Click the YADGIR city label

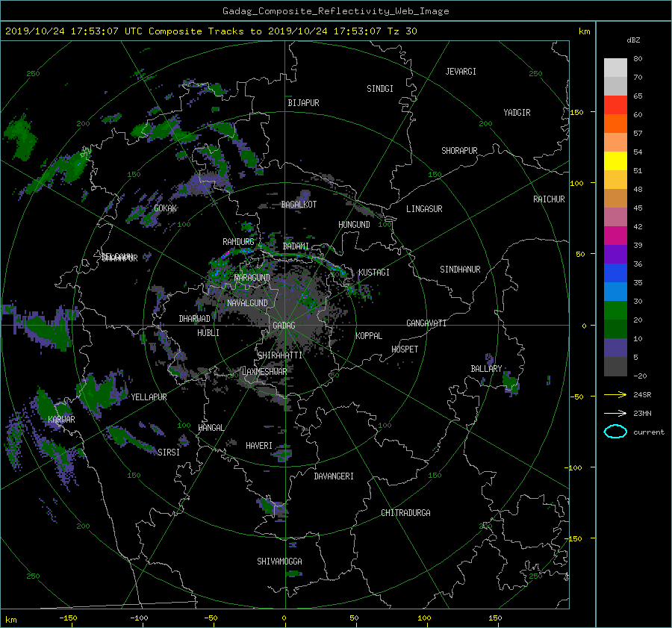pyautogui.click(x=517, y=113)
